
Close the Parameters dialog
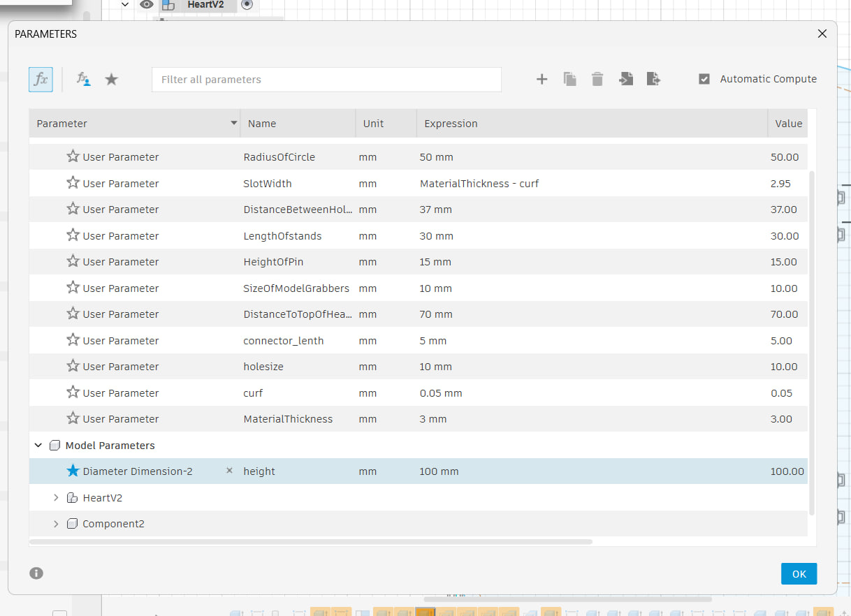pos(822,34)
